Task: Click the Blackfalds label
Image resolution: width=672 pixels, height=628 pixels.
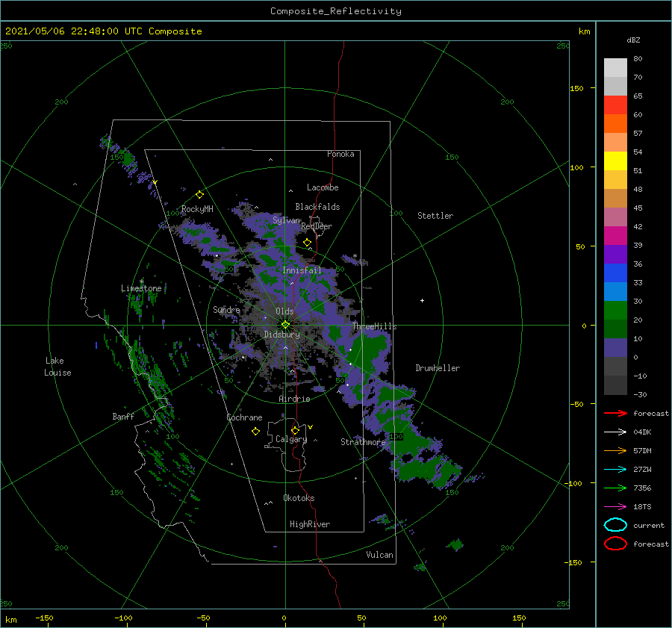Action: 317,207
